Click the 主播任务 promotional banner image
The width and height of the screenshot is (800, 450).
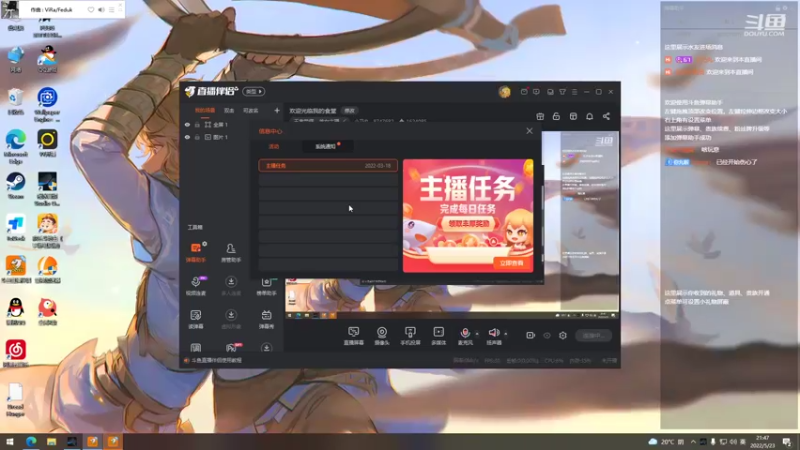[468, 215]
